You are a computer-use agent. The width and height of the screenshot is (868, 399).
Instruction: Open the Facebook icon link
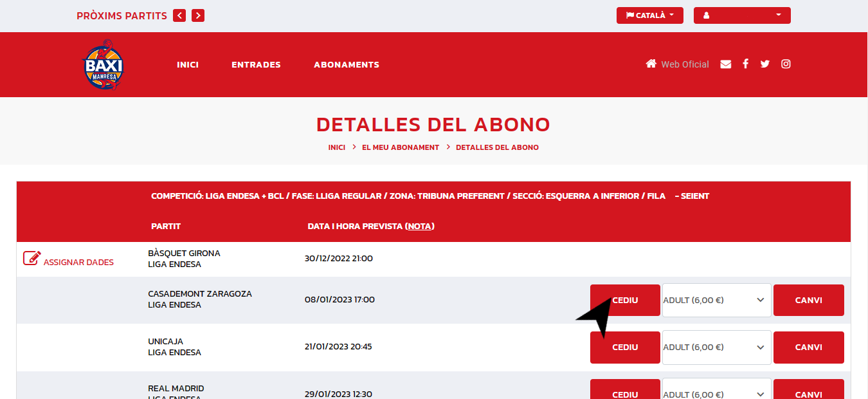pyautogui.click(x=745, y=64)
